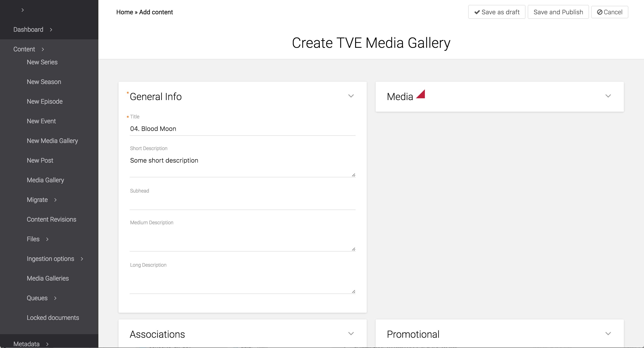Click Save as draft button

point(496,12)
